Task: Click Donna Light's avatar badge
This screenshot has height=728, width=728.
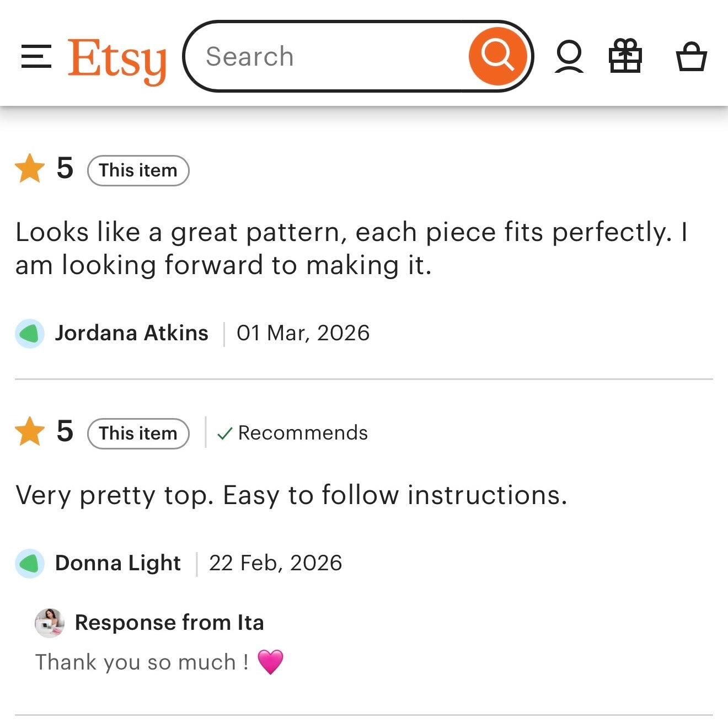Action: (x=29, y=563)
